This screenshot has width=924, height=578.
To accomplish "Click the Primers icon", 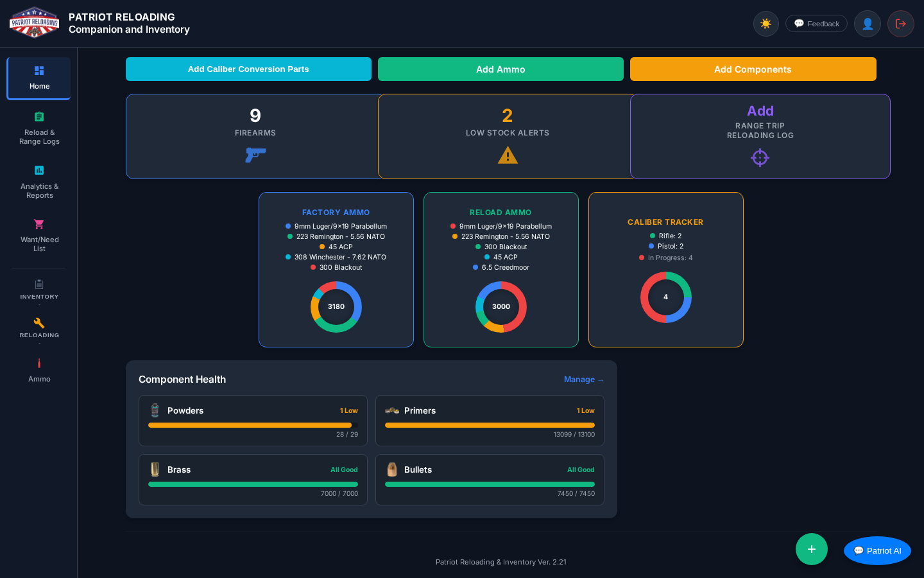I will (x=392, y=410).
